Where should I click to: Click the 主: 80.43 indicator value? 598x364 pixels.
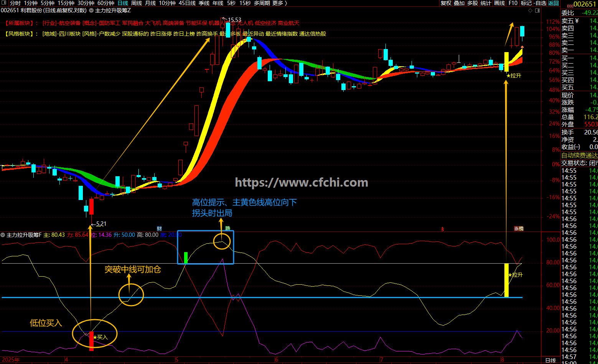point(54,235)
